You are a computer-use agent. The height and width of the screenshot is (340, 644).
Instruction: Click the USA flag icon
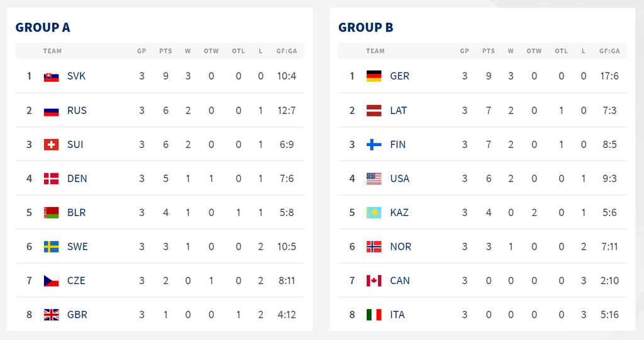tap(374, 179)
